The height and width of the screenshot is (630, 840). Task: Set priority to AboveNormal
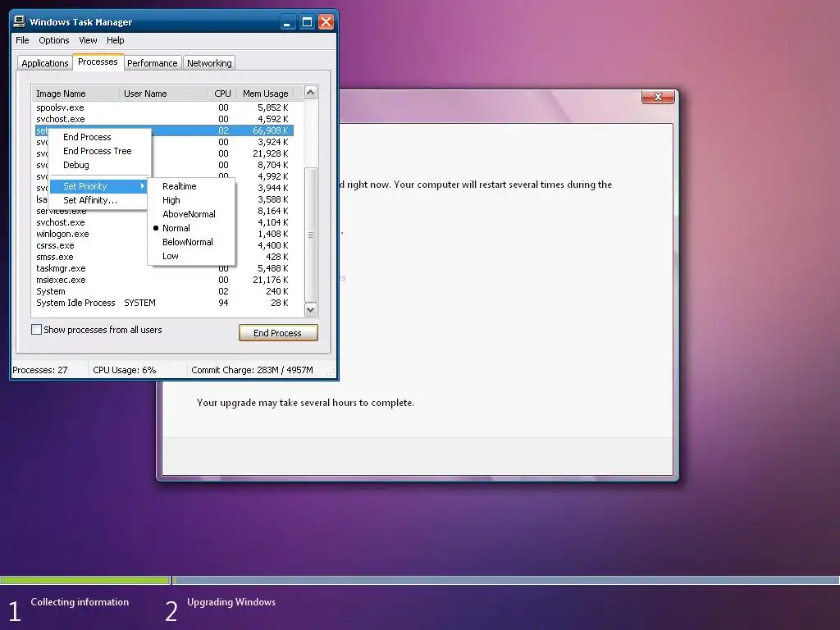pos(190,214)
